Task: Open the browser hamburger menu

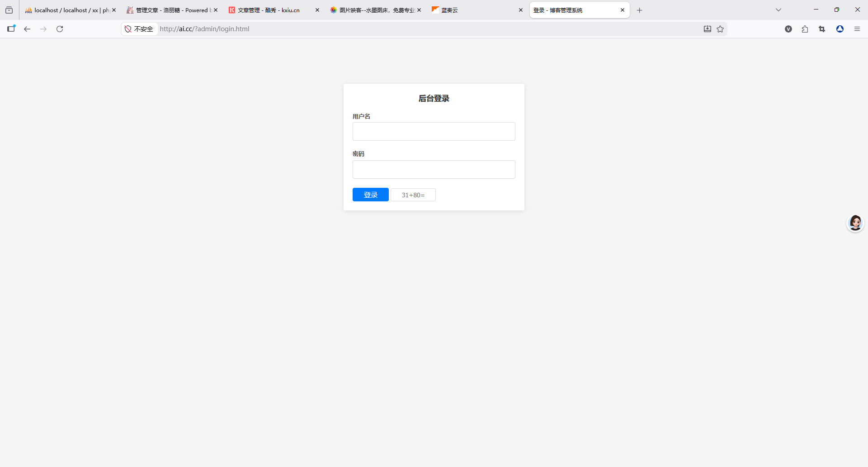Action: click(x=857, y=29)
